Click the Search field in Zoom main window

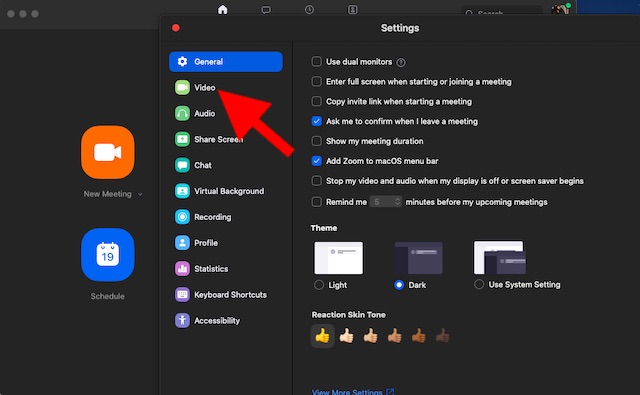pos(502,10)
